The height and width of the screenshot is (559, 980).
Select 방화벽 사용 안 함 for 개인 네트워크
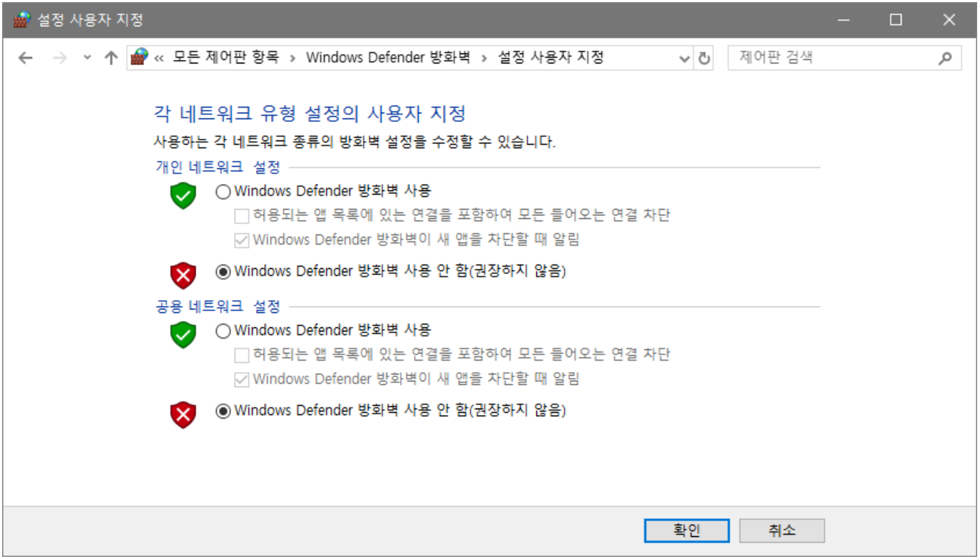(x=223, y=271)
